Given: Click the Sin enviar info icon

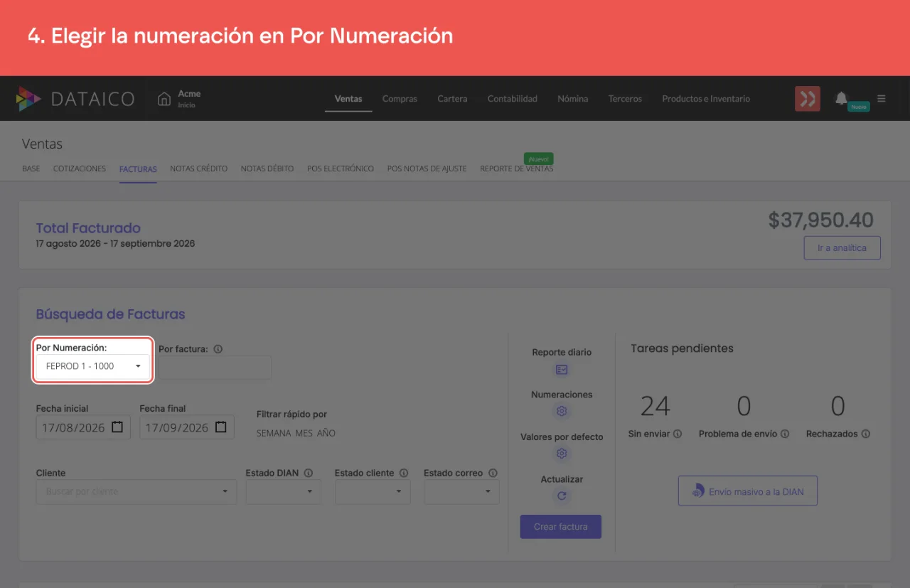Looking at the screenshot, I should tap(678, 434).
